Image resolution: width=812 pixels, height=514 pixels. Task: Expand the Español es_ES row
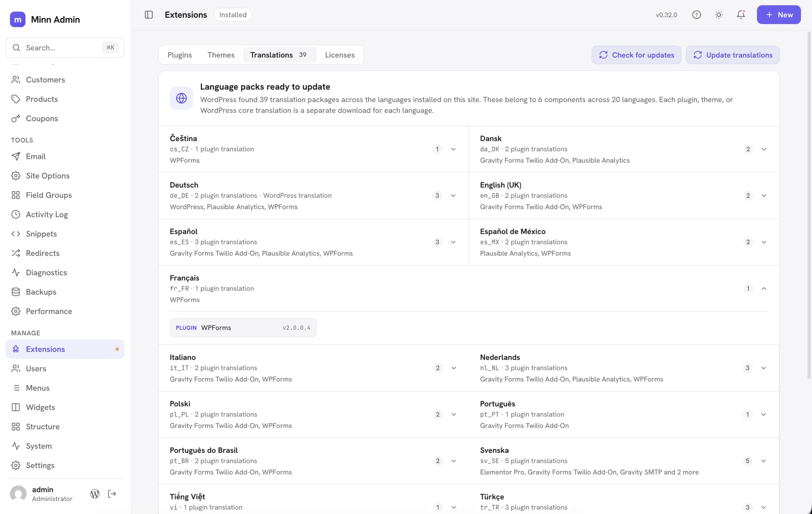pos(313,242)
